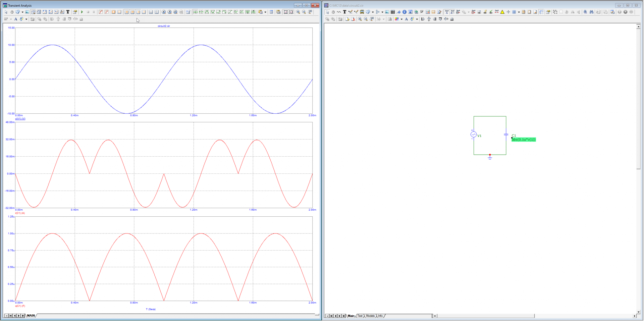Click scroll down arrow in circuit window

tap(638, 312)
